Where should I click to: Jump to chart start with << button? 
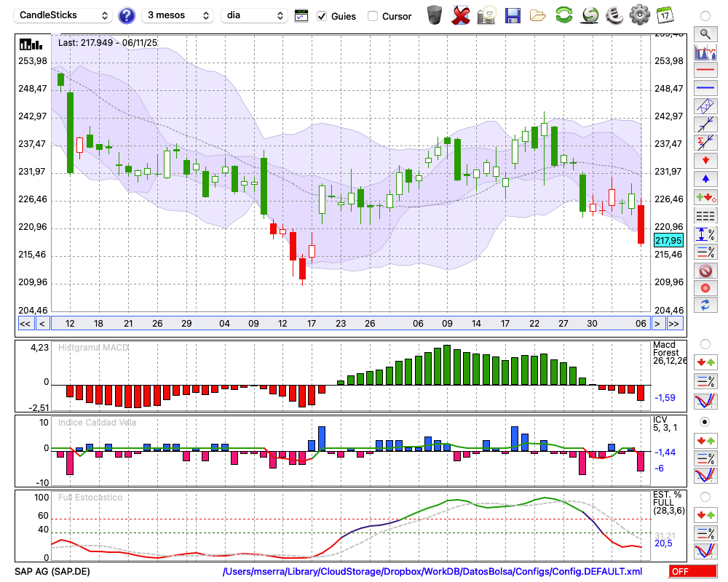click(25, 324)
